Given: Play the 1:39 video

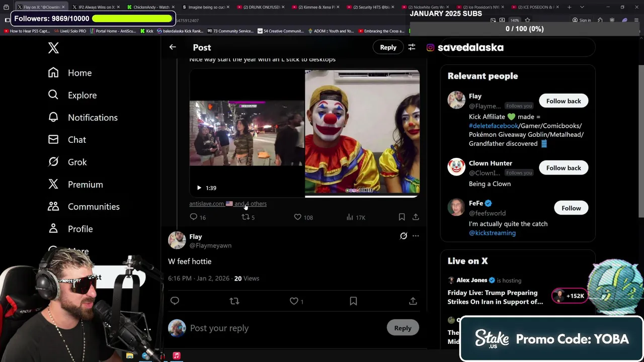Looking at the screenshot, I should pyautogui.click(x=199, y=188).
